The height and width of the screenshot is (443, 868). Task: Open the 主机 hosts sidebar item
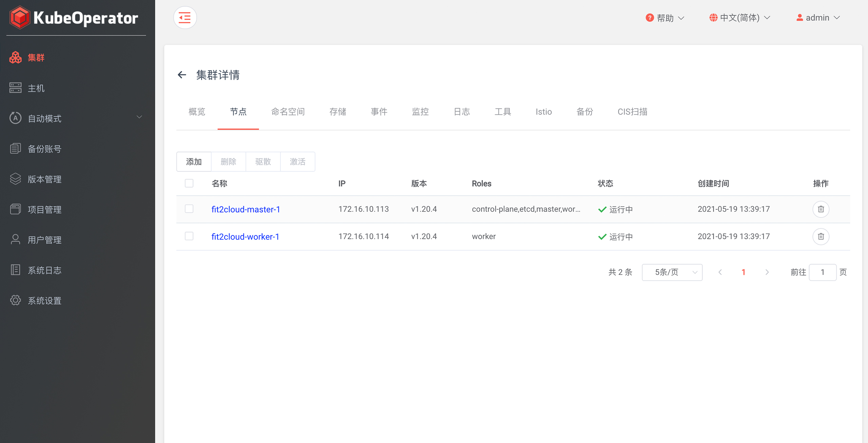[77, 88]
